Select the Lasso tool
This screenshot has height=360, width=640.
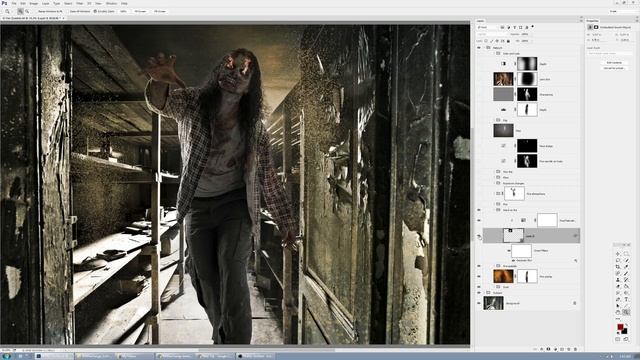618,260
